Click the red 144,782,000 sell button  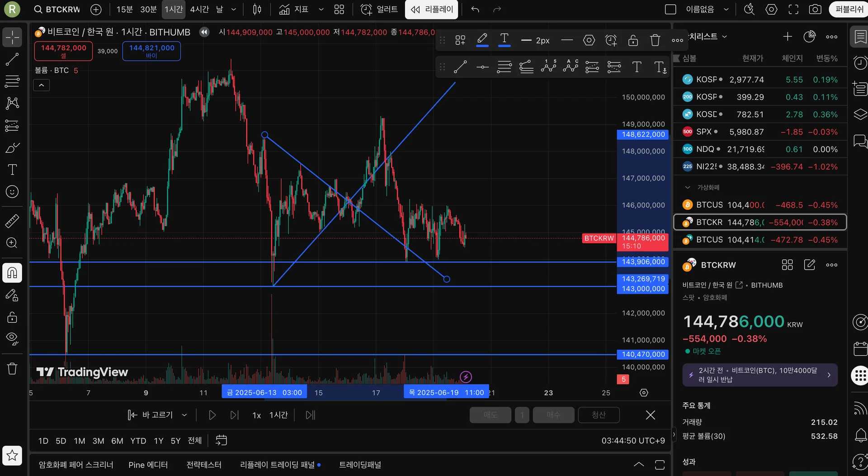point(63,51)
